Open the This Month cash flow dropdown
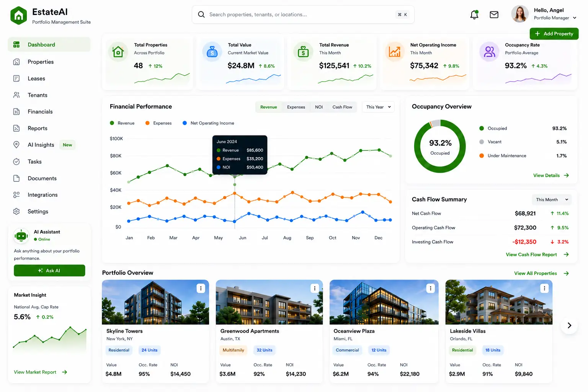Screen dimensions: 588x392 [x=552, y=199]
